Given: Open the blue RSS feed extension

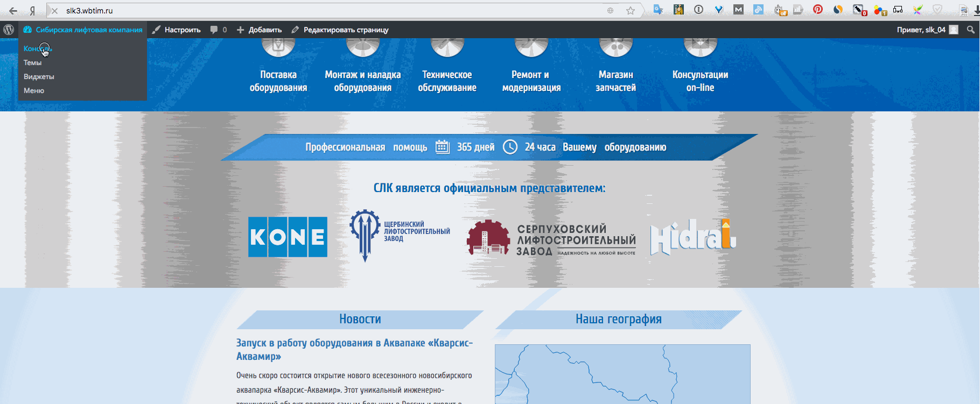Looking at the screenshot, I should (x=758, y=9).
